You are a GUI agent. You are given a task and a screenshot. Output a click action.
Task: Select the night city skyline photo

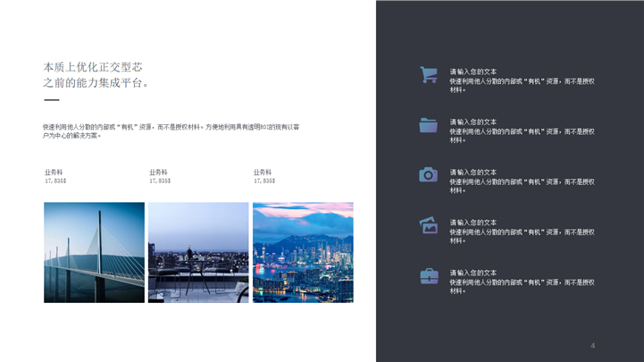coord(303,252)
